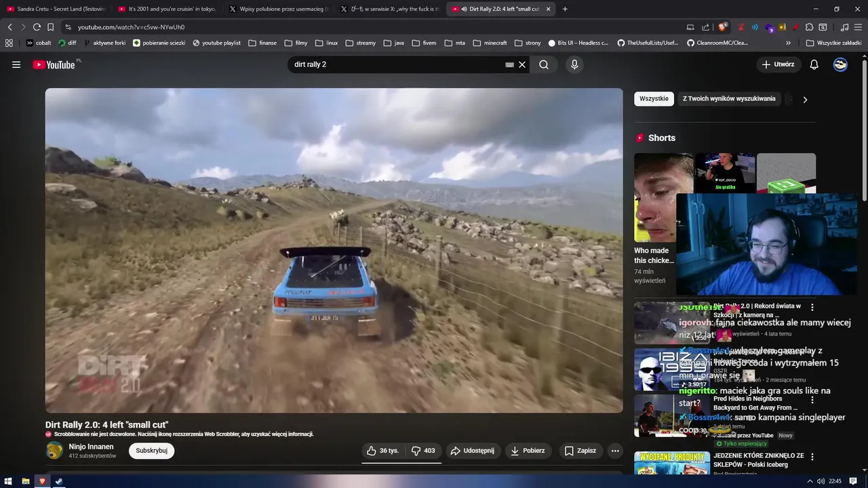Open the browser media control music-note icon
The image size is (868, 488).
tap(844, 27)
